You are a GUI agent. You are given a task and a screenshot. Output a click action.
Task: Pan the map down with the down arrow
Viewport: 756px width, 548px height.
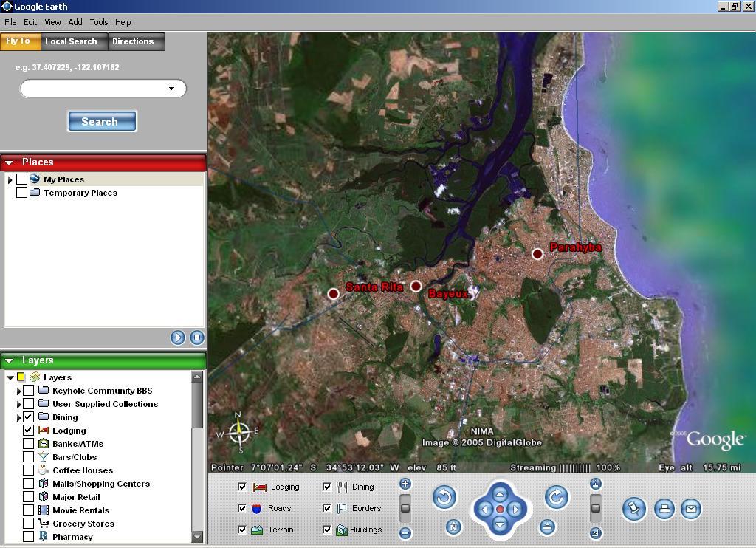point(500,524)
